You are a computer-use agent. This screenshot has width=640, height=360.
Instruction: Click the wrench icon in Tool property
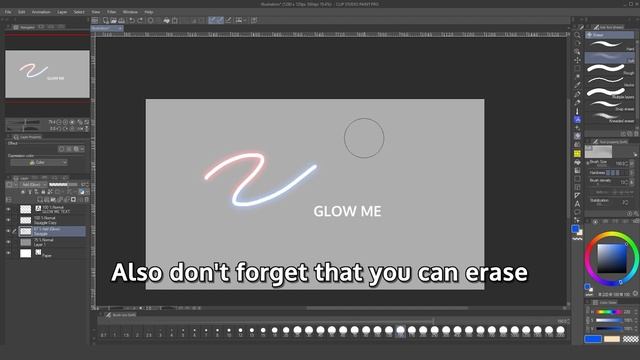point(636,213)
